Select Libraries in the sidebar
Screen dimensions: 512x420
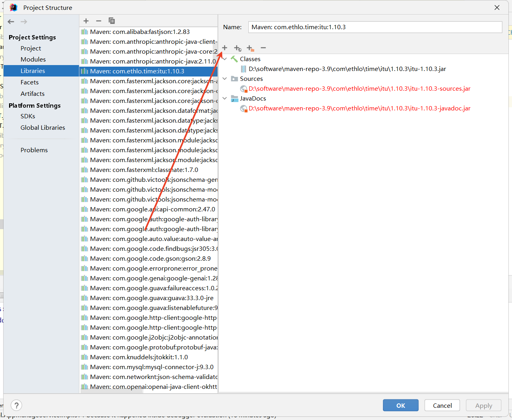41,71
